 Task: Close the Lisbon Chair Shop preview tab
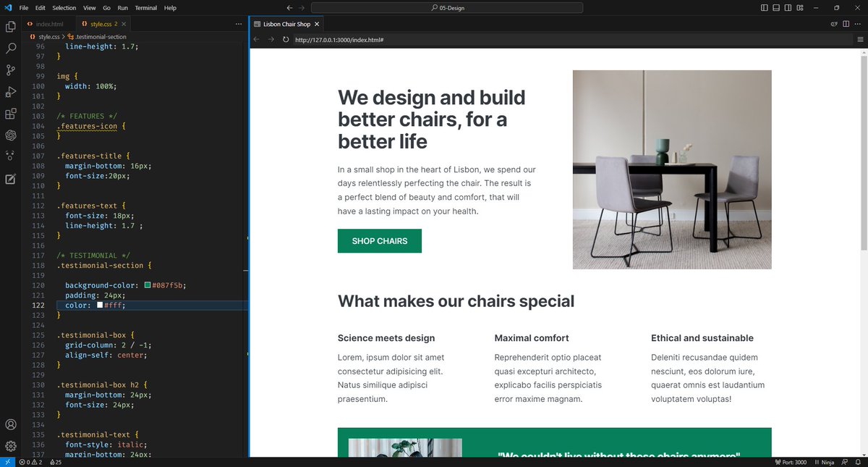(x=318, y=24)
